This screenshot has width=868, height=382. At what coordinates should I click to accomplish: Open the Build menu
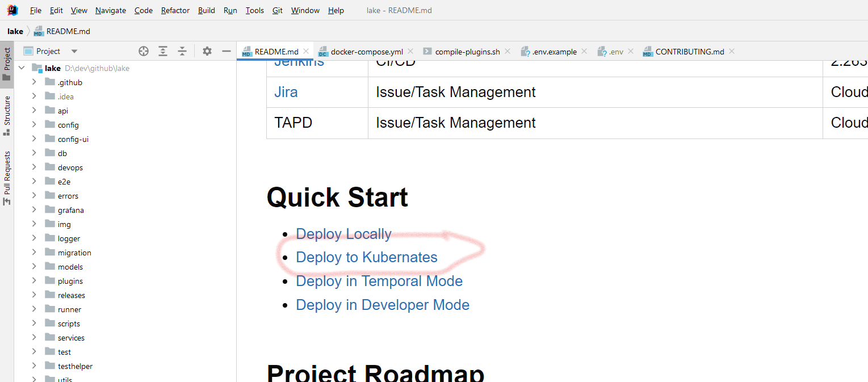(x=207, y=10)
